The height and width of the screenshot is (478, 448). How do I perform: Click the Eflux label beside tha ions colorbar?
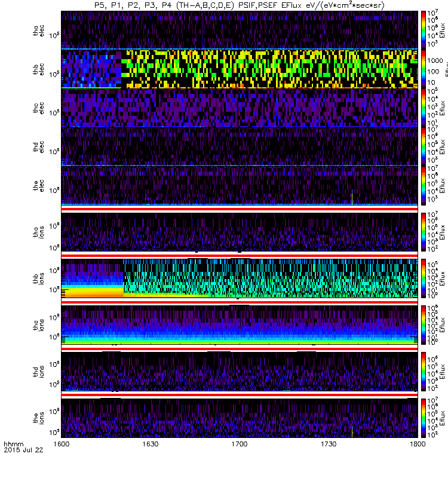pyautogui.click(x=443, y=232)
